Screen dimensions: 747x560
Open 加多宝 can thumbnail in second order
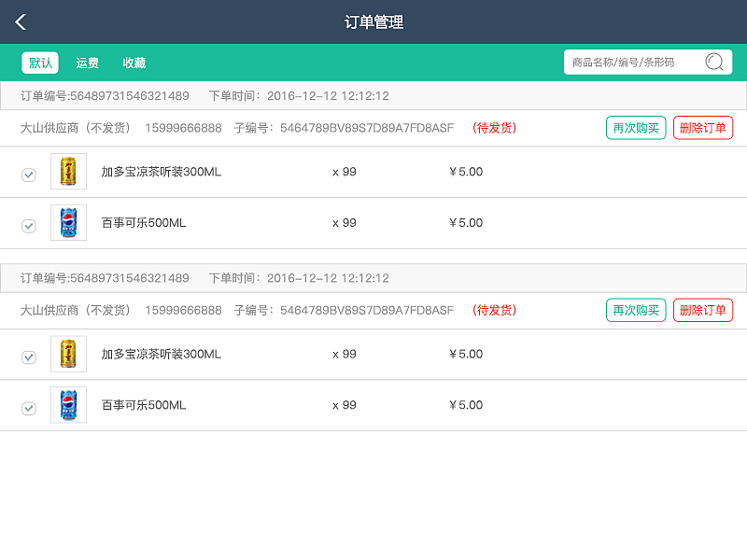pos(68,354)
